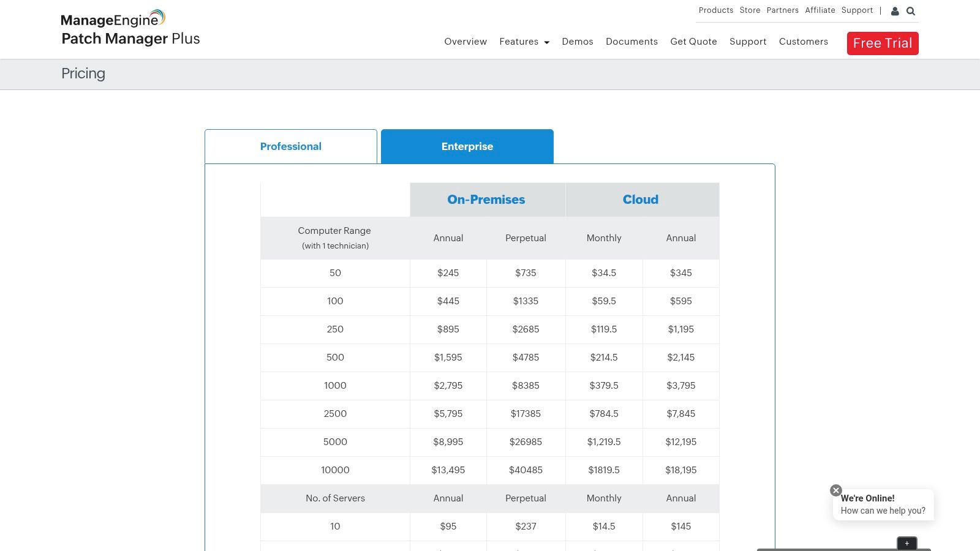Click Get Quote in navigation
This screenshot has width=980, height=551.
(693, 42)
